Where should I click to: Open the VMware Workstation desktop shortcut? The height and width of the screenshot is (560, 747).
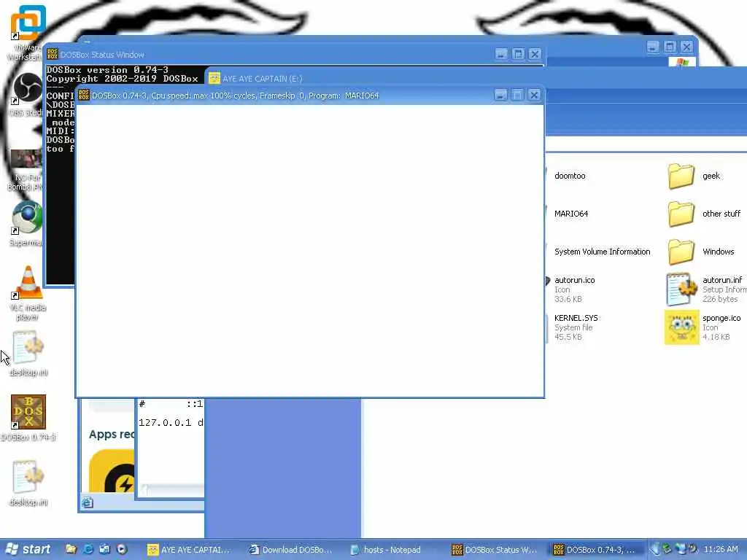click(x=27, y=34)
